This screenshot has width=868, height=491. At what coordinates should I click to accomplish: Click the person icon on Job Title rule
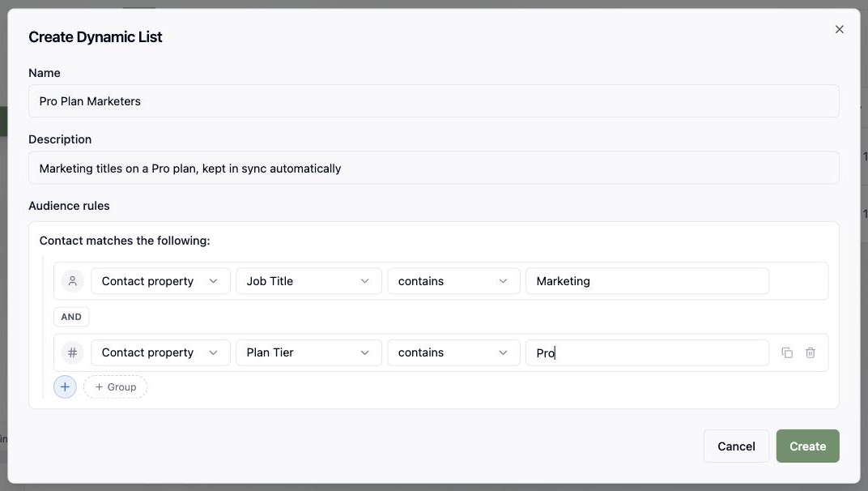(73, 281)
